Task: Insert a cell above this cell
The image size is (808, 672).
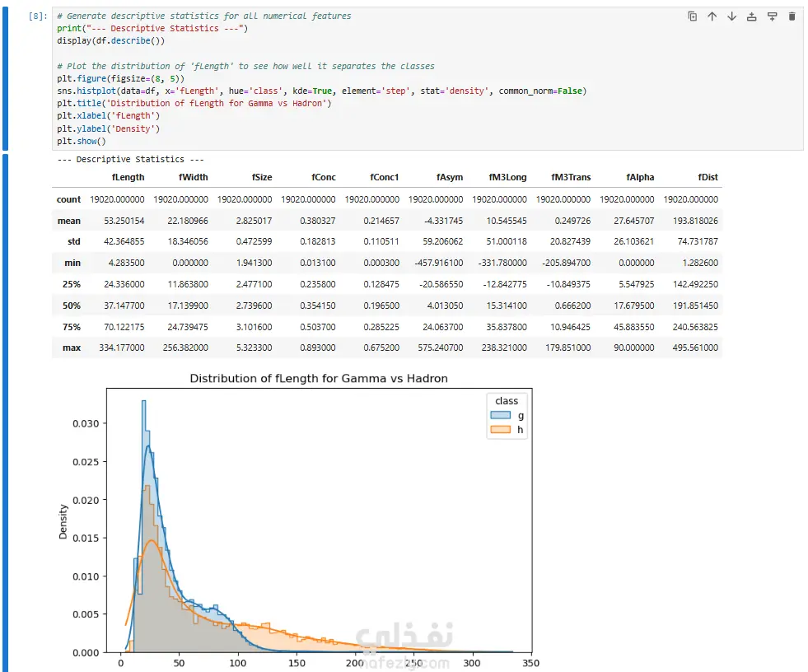Action: point(752,16)
